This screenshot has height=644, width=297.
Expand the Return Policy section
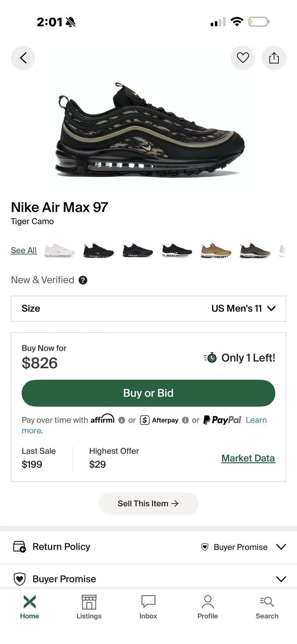(x=148, y=547)
